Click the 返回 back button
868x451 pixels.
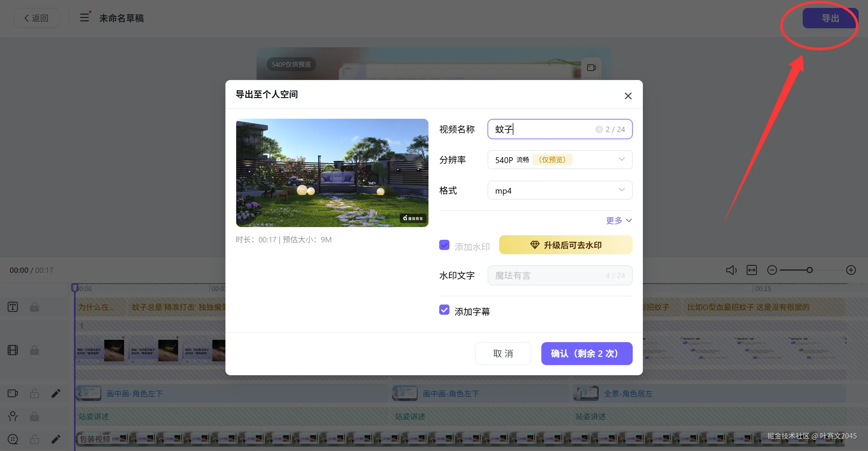[36, 18]
